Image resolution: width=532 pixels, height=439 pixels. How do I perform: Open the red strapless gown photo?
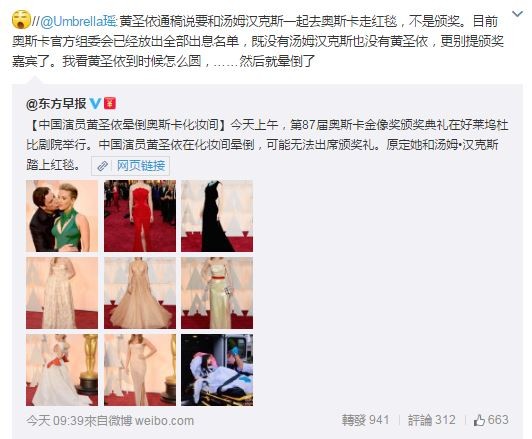tap(140, 216)
